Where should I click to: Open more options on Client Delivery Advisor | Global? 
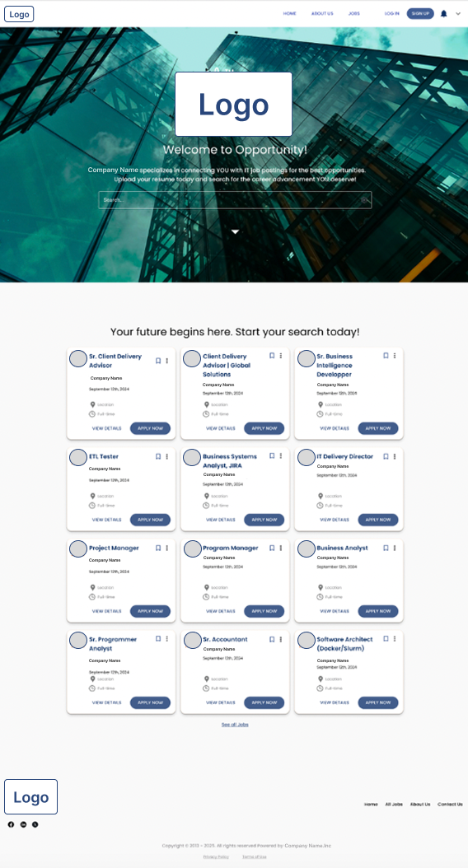coord(281,356)
